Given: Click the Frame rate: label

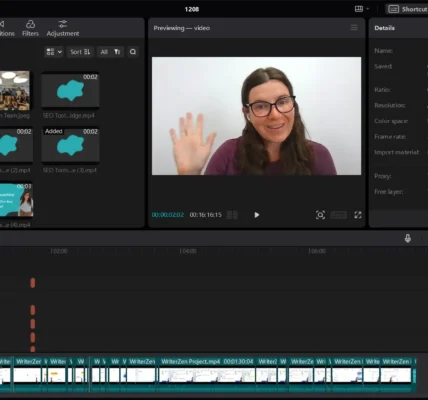Looking at the screenshot, I should [x=390, y=137].
